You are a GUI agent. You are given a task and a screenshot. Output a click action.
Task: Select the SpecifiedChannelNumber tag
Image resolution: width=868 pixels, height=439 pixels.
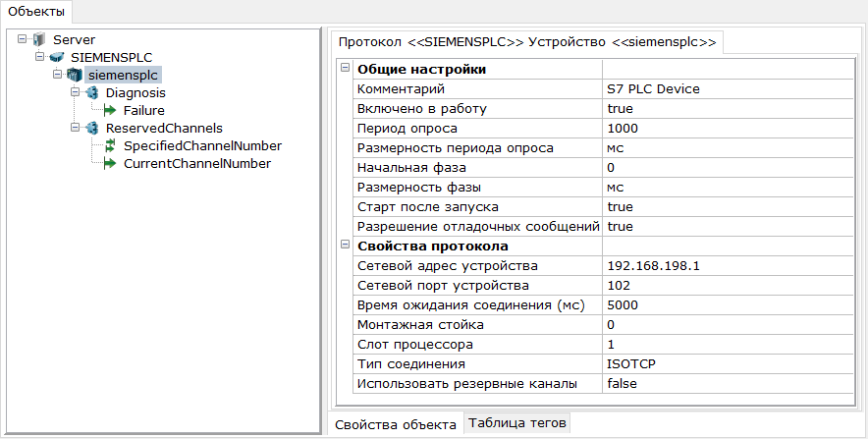(x=202, y=146)
